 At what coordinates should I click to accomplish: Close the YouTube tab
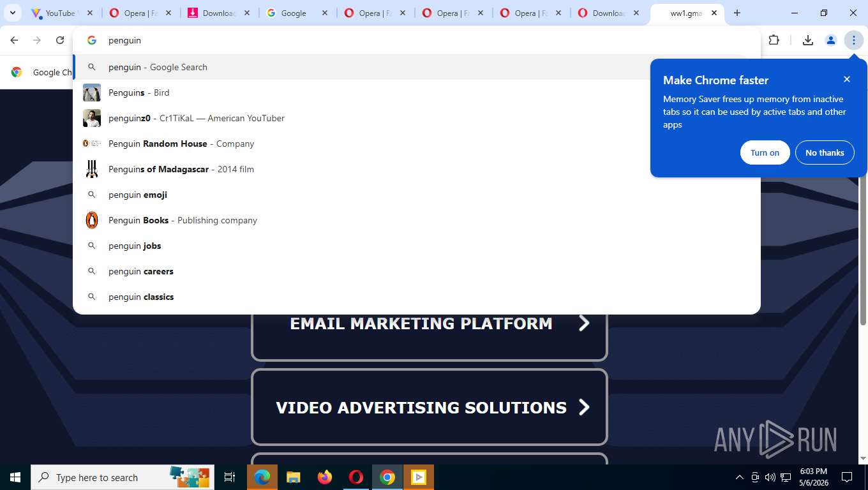click(90, 13)
